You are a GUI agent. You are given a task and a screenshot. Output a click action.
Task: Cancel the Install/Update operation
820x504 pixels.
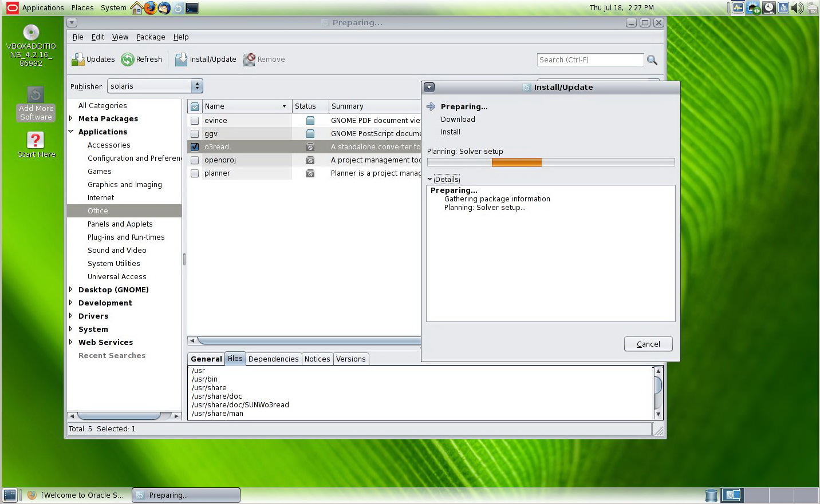point(648,344)
